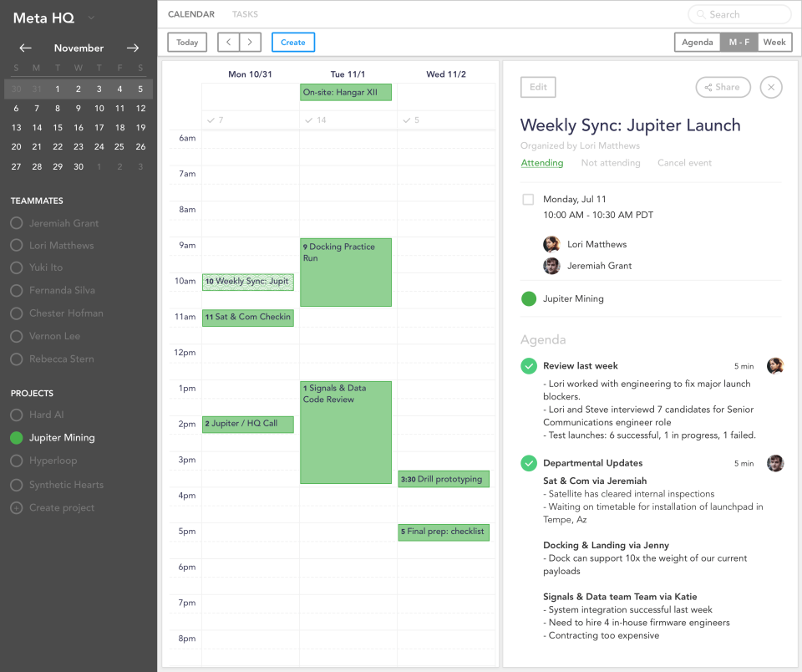Click the Not attending link
Image resolution: width=802 pixels, height=672 pixels.
(x=610, y=163)
